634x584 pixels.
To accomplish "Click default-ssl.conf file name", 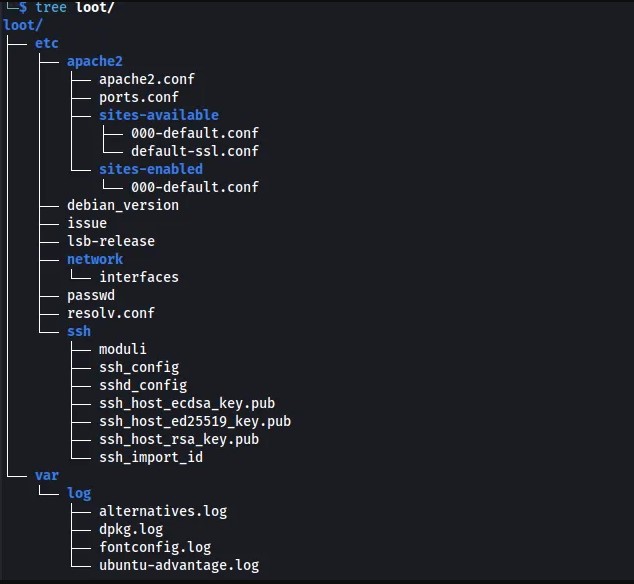I will click(195, 151).
